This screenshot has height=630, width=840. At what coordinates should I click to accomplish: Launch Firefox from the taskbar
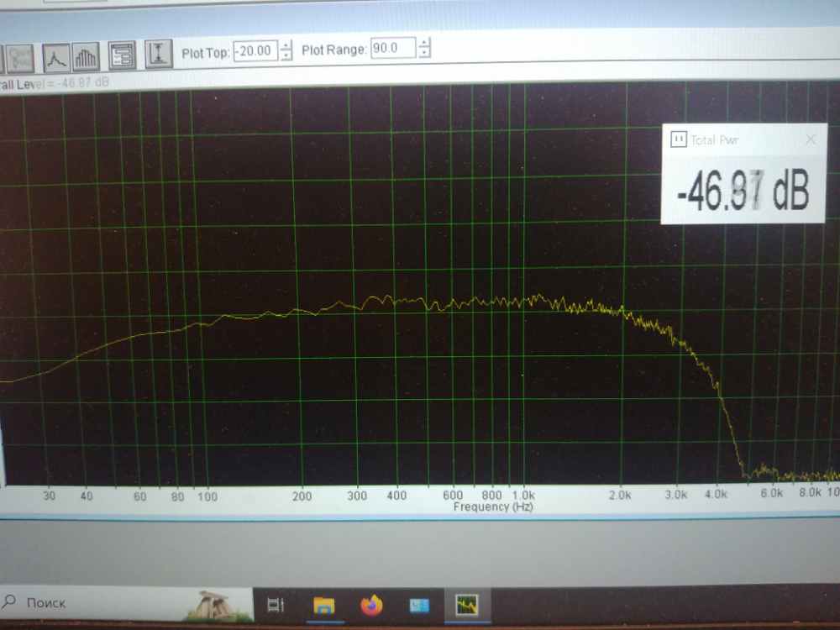[x=370, y=604]
